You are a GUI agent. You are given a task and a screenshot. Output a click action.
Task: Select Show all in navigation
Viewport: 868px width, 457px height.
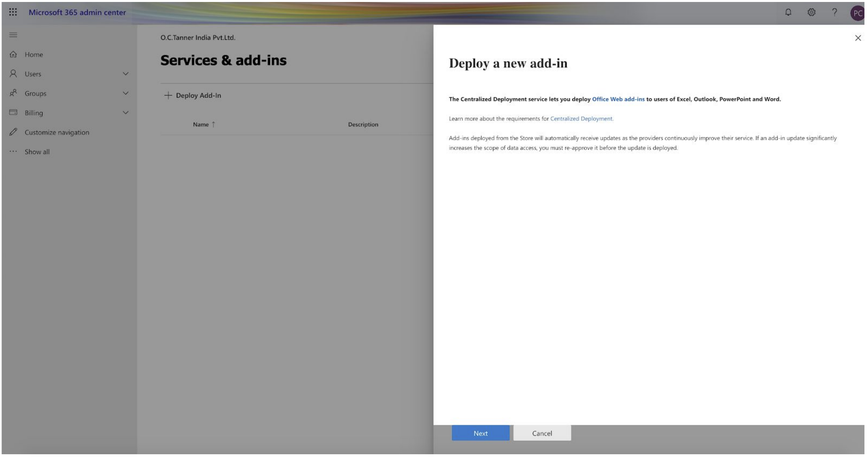[37, 152]
